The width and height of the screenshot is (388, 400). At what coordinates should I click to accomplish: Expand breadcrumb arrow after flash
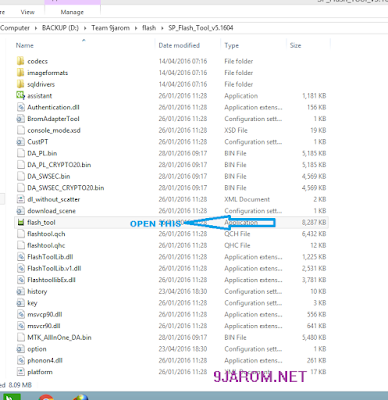pyautogui.click(x=162, y=28)
